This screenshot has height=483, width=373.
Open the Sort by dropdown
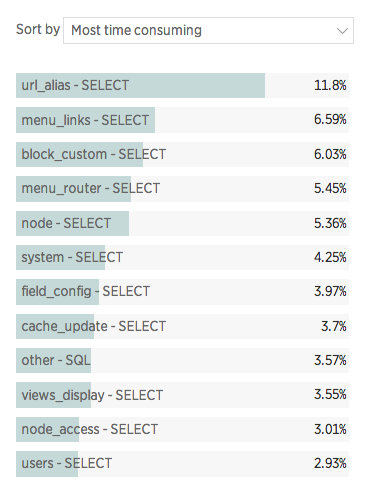(x=208, y=30)
